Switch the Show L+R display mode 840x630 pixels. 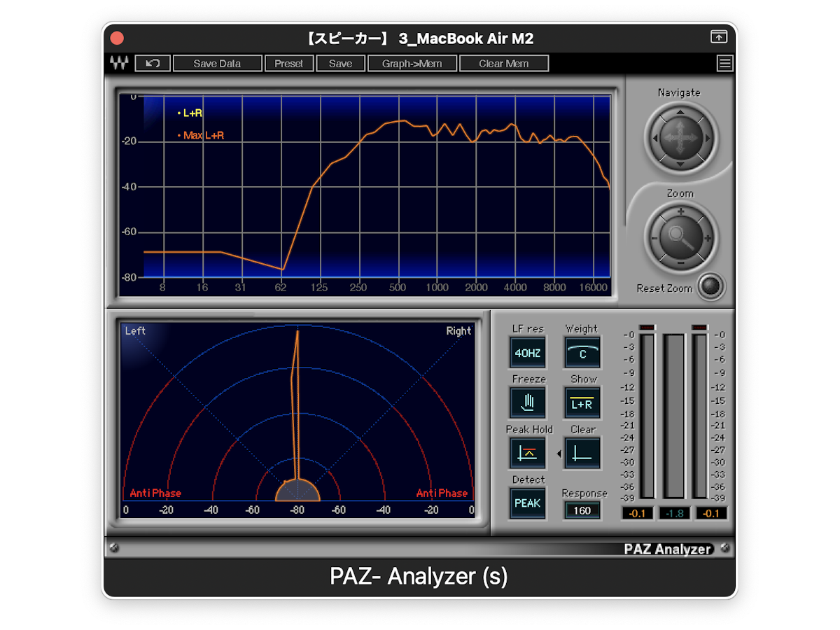(582, 402)
